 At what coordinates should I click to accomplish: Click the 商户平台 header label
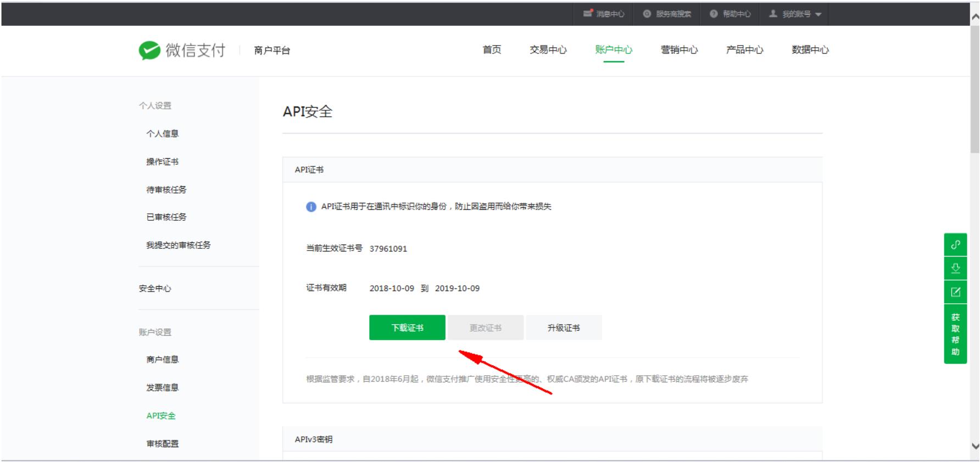tap(272, 51)
